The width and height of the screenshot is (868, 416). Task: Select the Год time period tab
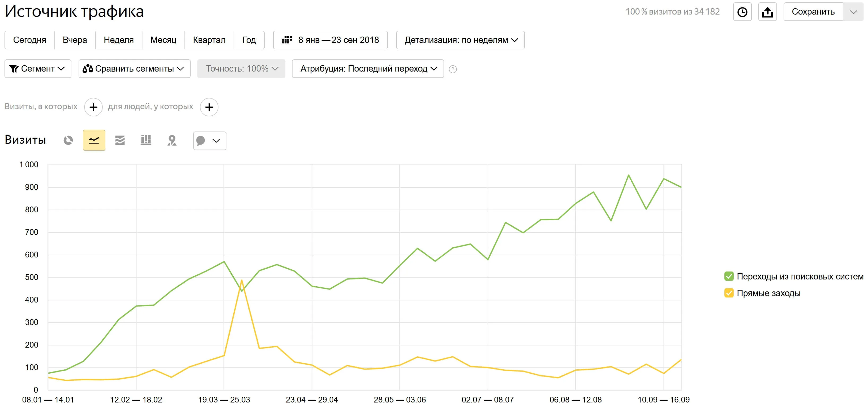[249, 40]
